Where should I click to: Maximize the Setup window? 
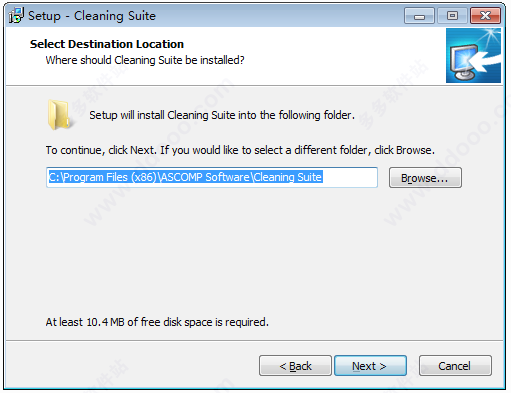point(452,16)
